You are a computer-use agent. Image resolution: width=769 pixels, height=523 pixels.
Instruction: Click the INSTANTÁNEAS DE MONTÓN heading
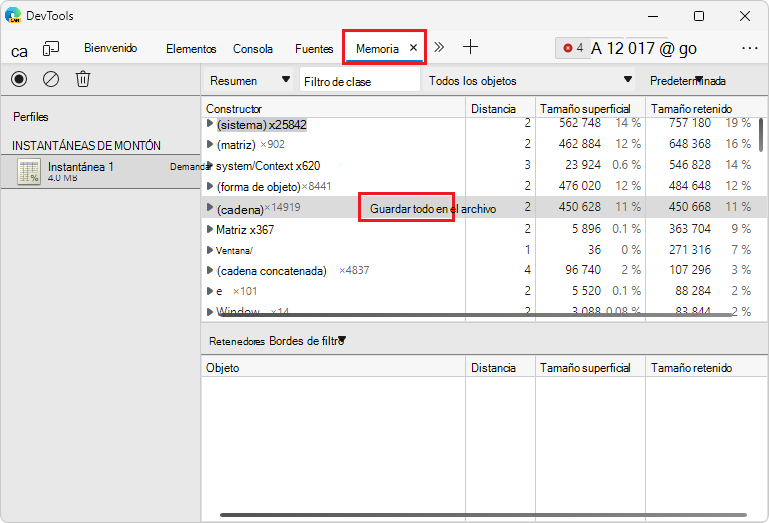pyautogui.click(x=86, y=146)
